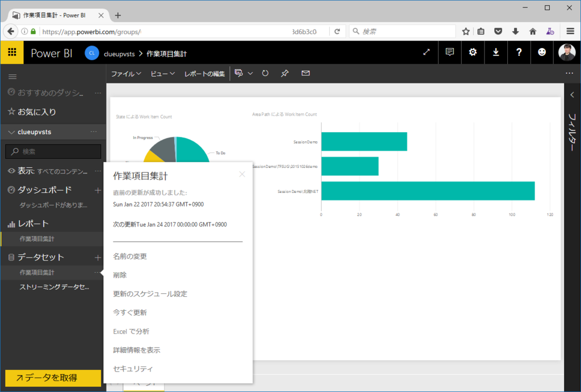Screen dimensions: 581x392
Task: Open the ビュー dropdown menu
Action: (162, 74)
